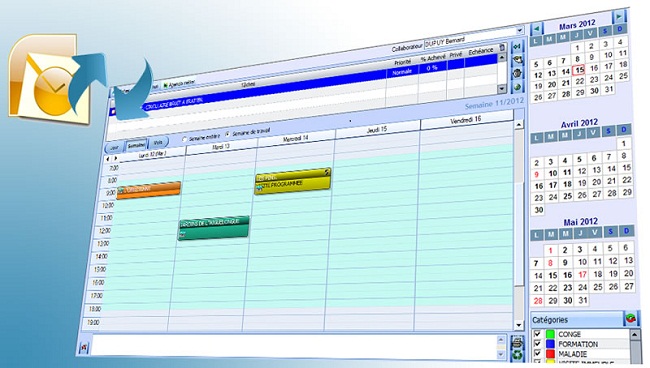Viewport: 650px width, 368px height.
Task: Click the trash icon in task list header
Action: 502,47
